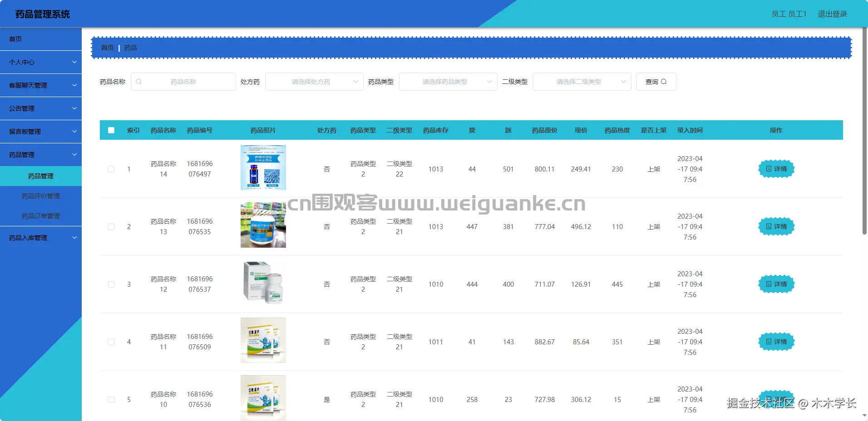Click drug number cell 1681696 076509

click(200, 342)
